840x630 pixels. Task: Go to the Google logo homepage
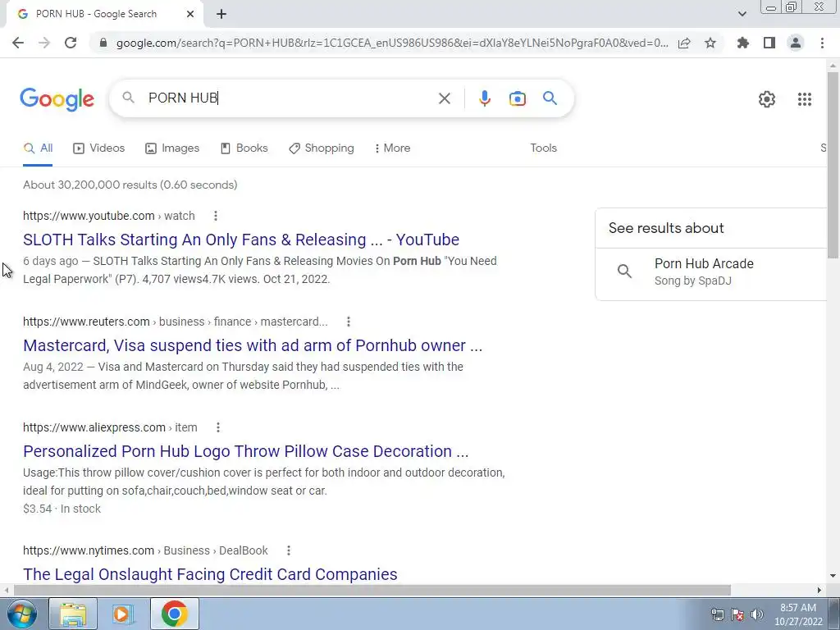tap(57, 99)
